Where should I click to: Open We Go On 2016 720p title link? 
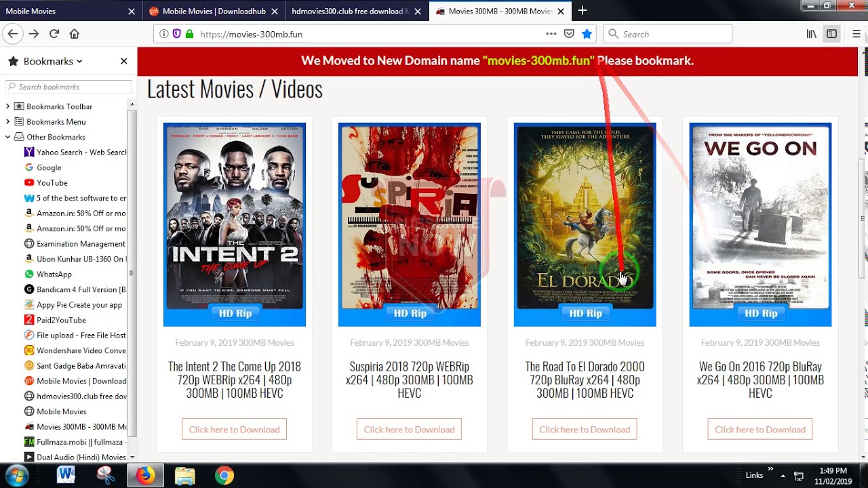[760, 380]
